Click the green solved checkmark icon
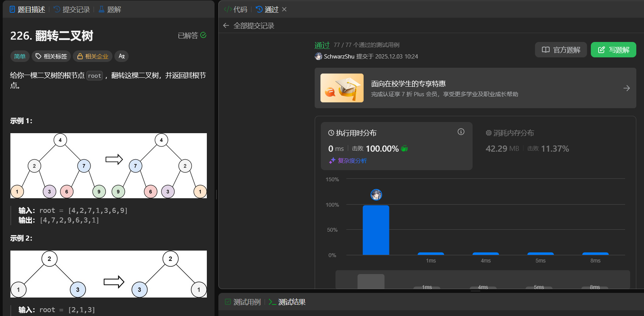 tap(203, 35)
